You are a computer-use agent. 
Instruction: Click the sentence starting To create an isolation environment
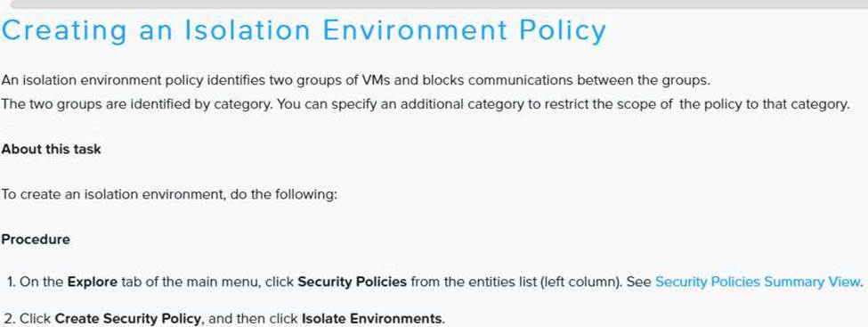pyautogui.click(x=169, y=195)
